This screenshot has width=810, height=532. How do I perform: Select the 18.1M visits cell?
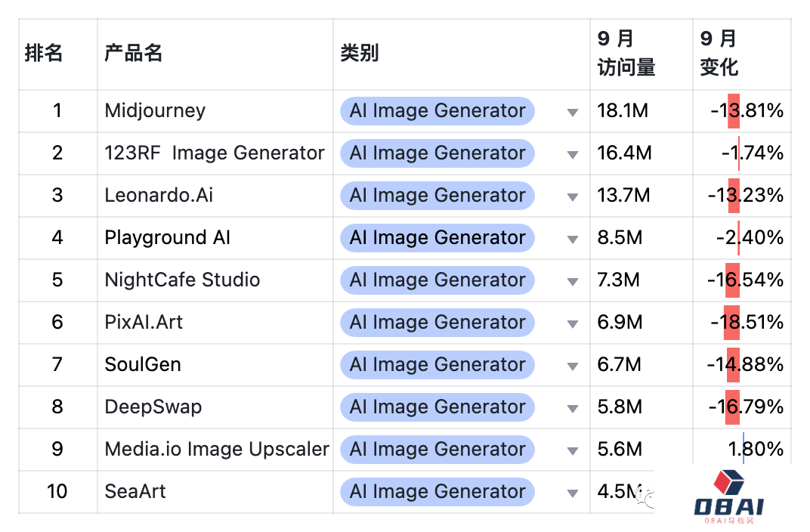click(642, 111)
